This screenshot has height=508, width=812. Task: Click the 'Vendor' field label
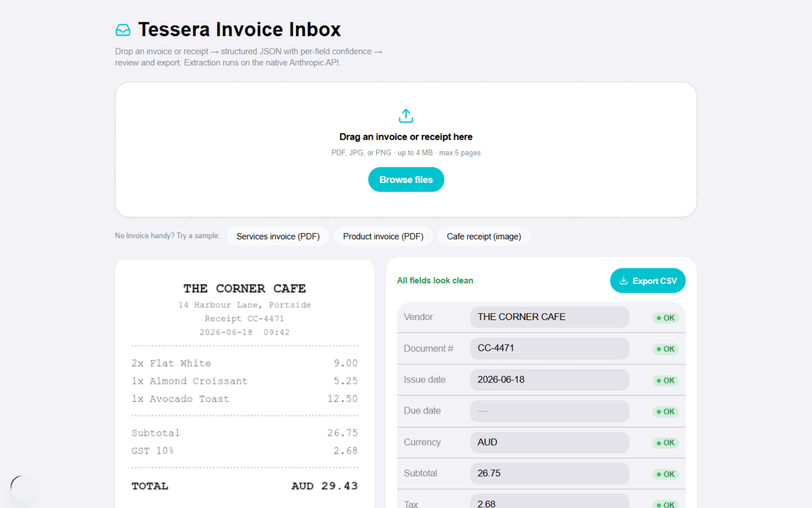pyautogui.click(x=418, y=317)
